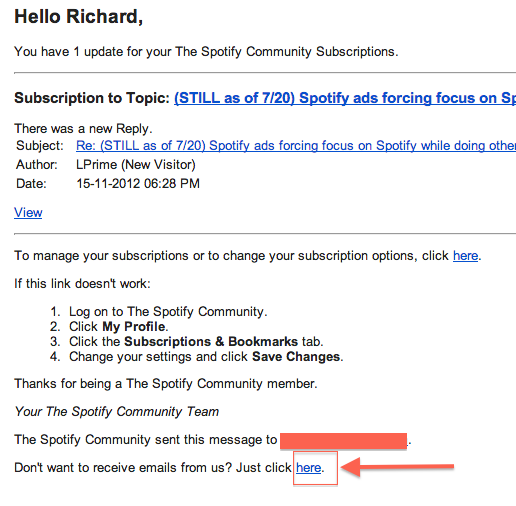Click the 'Your The Spotify Community Team' signature

(x=117, y=412)
